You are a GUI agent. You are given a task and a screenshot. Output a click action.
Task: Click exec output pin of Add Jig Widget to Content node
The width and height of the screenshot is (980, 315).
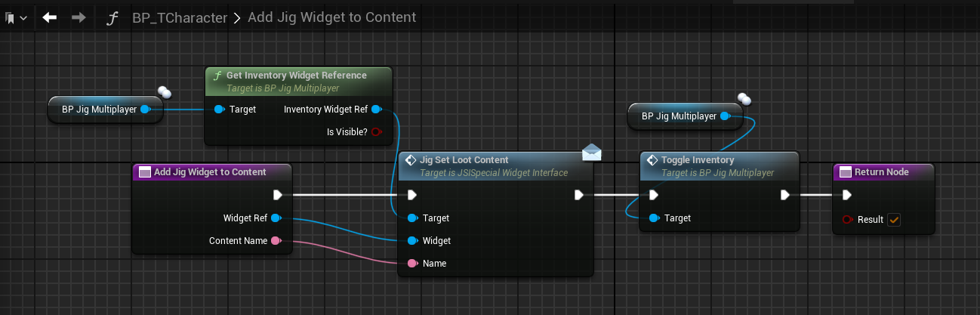point(277,195)
